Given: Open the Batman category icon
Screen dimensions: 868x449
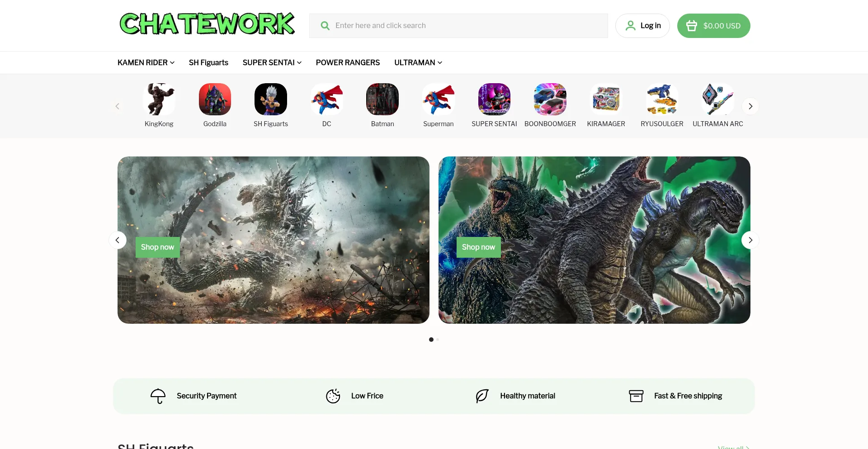Looking at the screenshot, I should [382, 99].
